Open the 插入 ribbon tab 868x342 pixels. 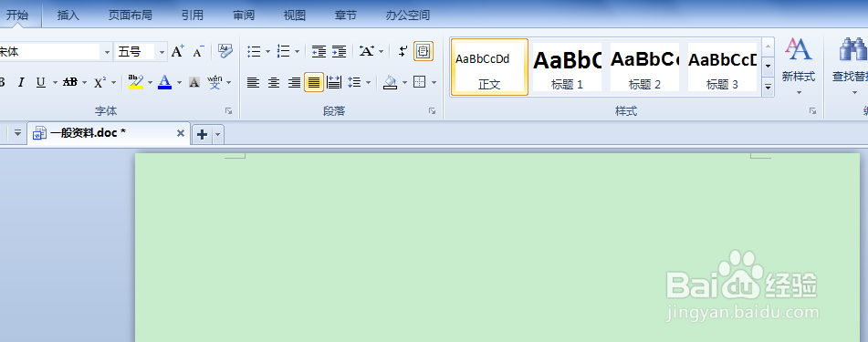click(x=68, y=16)
